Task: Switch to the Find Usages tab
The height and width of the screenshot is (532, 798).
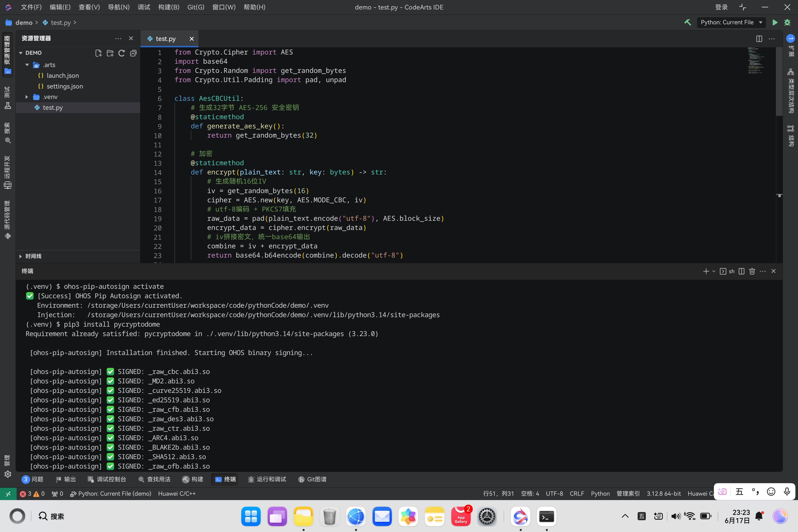Action: pos(154,479)
